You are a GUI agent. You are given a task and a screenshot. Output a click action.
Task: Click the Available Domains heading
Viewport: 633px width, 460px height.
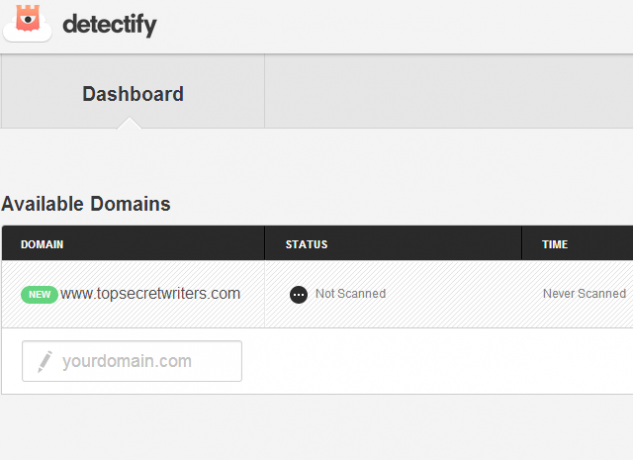[x=86, y=204]
